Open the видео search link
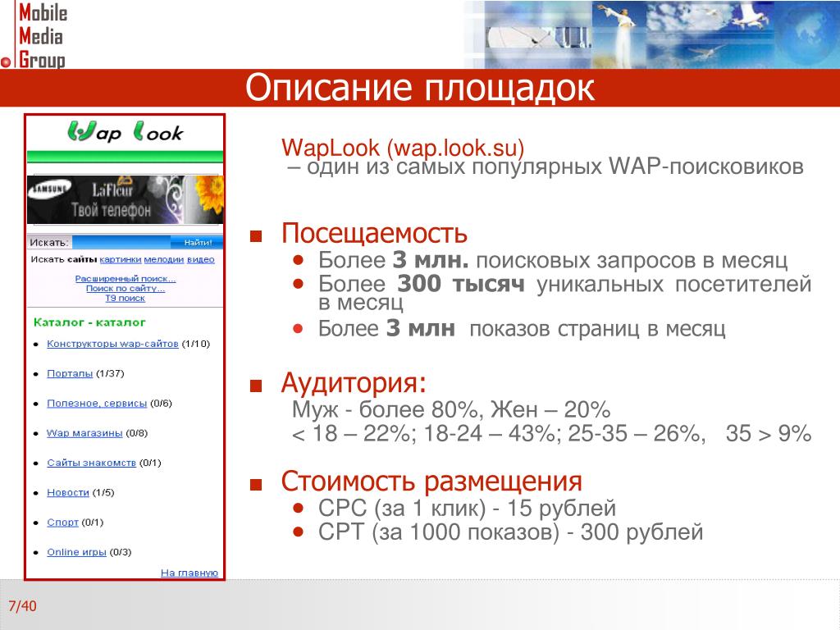This screenshot has width=840, height=630. (x=200, y=259)
